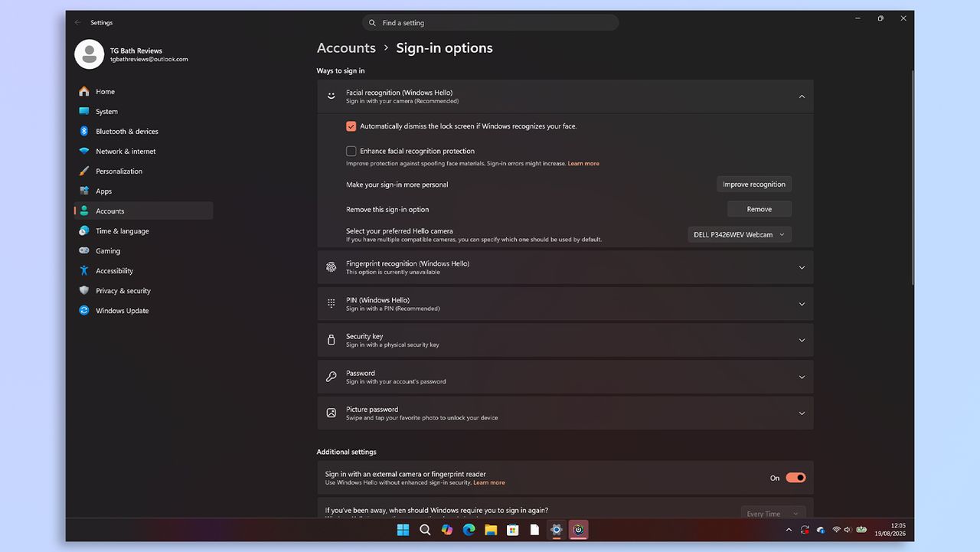Open Learn more about enhanced sign-in security
Screen dimensions: 980x552
(489, 483)
